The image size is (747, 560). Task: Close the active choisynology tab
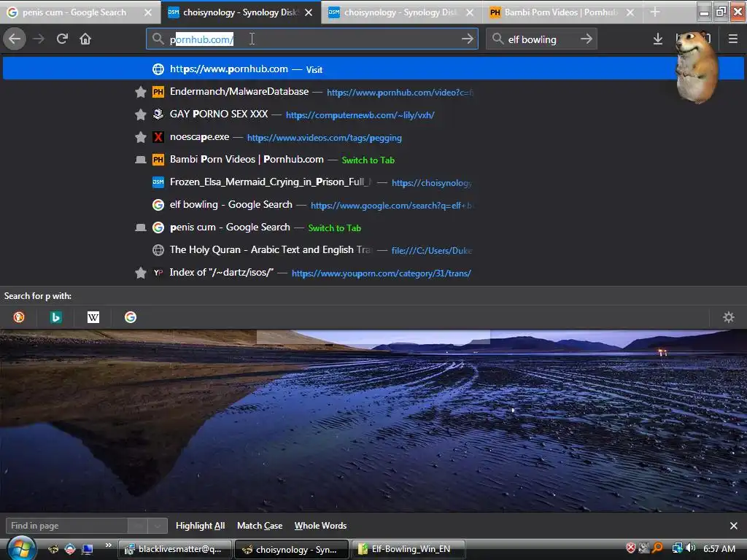(x=309, y=12)
